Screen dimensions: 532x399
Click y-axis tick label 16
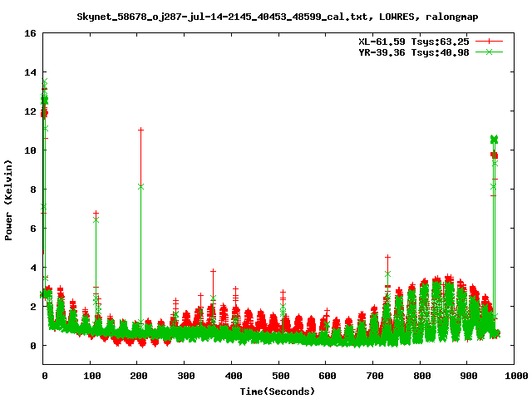pos(30,33)
